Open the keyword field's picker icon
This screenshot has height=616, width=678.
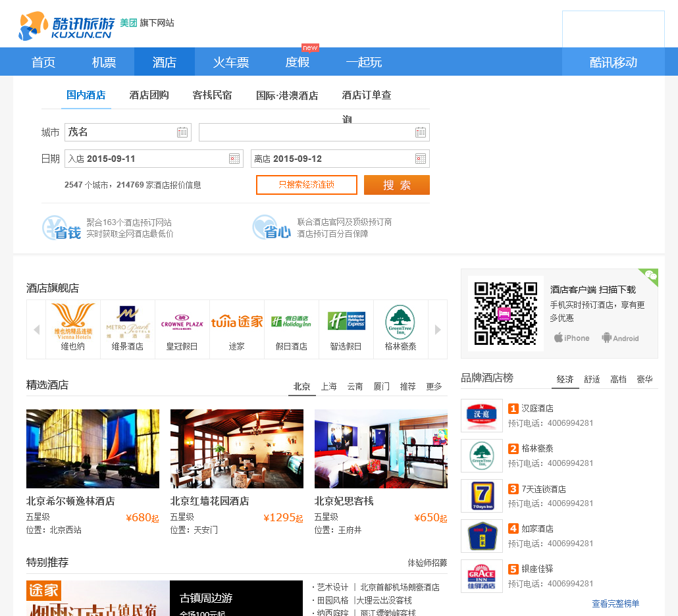point(420,132)
